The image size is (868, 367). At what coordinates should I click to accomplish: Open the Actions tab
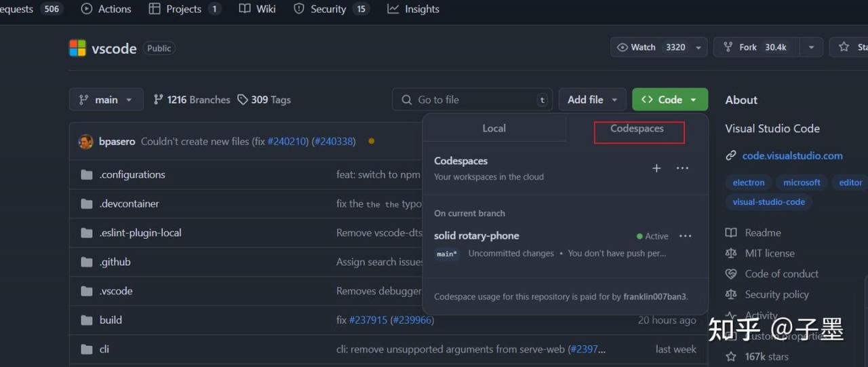click(x=106, y=9)
